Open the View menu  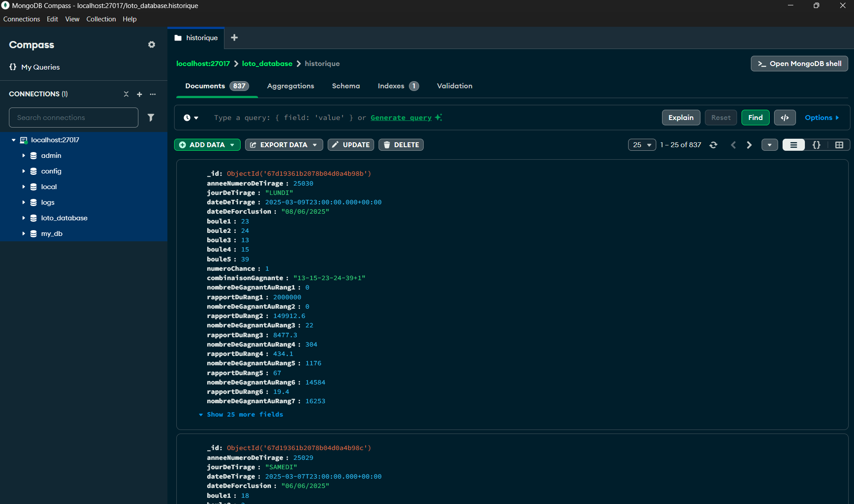tap(72, 19)
